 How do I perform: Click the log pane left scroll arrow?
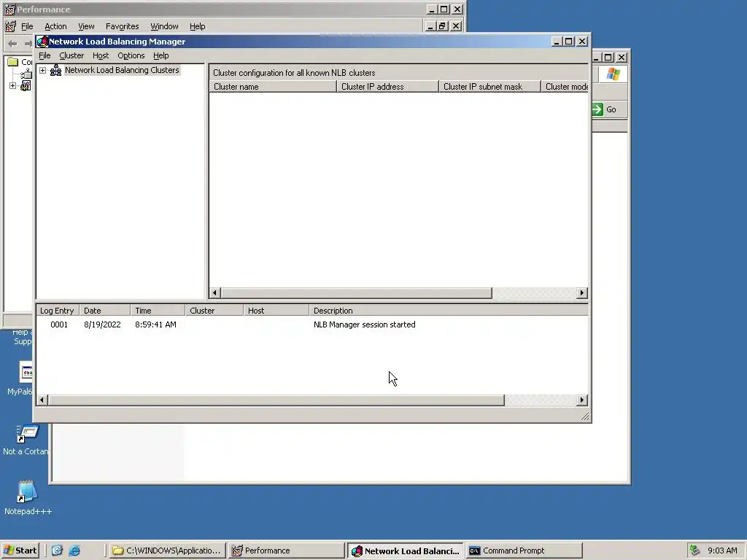42,400
